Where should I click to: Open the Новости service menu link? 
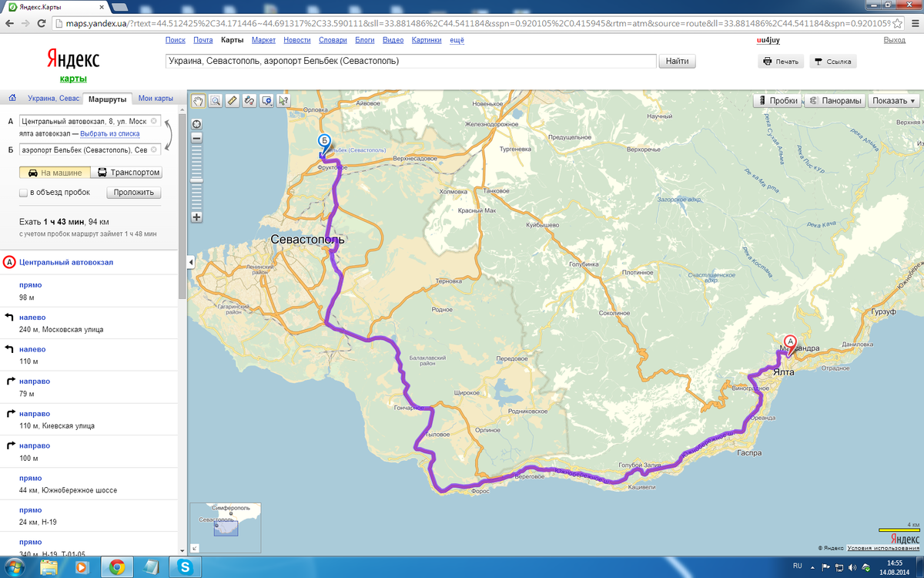[297, 39]
